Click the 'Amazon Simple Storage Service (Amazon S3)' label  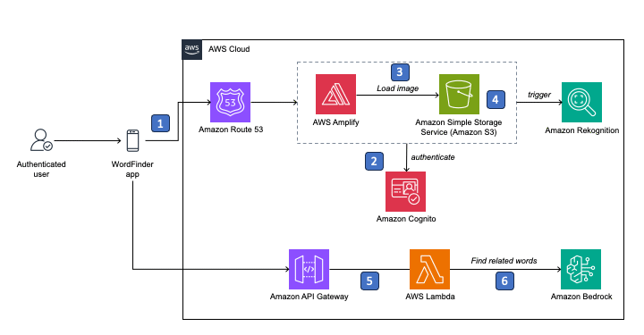click(x=458, y=127)
